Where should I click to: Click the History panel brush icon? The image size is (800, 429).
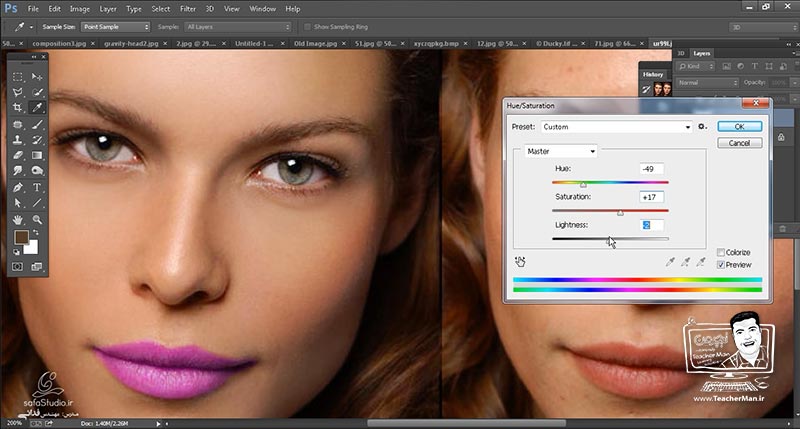click(646, 90)
